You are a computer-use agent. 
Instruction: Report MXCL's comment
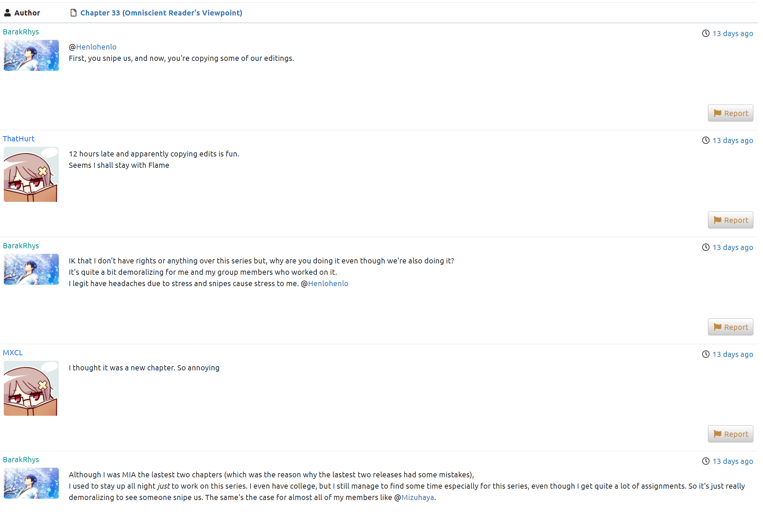coord(730,434)
